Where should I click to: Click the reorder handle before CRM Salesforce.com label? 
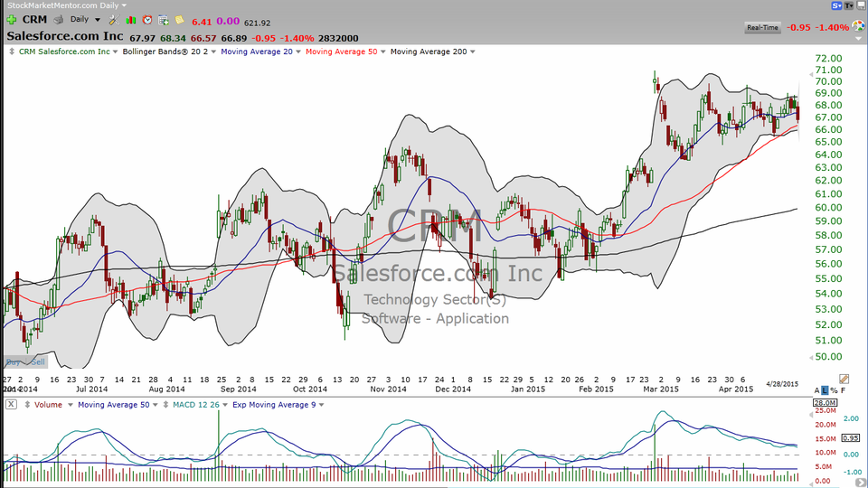pyautogui.click(x=12, y=52)
